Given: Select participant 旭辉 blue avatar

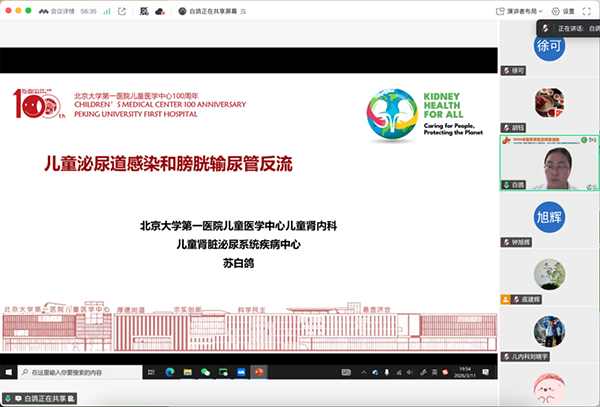Looking at the screenshot, I should pos(549,217).
